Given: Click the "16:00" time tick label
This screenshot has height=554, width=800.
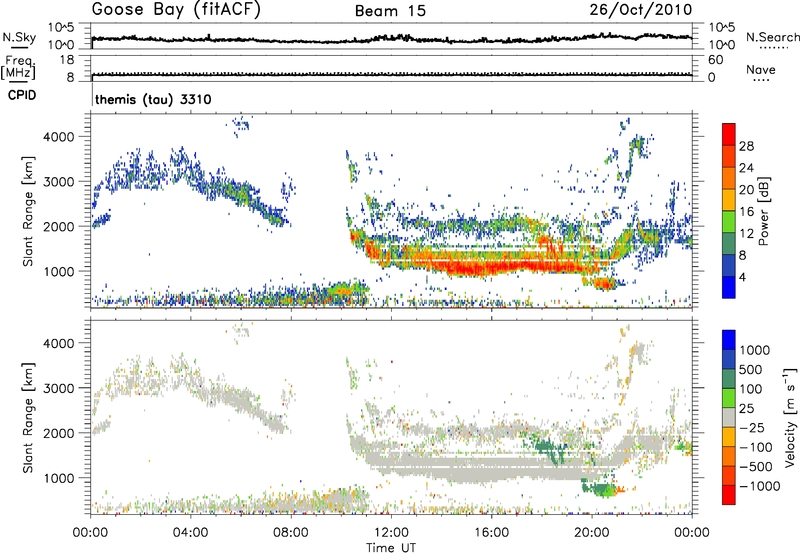Looking at the screenshot, I should tap(491, 533).
